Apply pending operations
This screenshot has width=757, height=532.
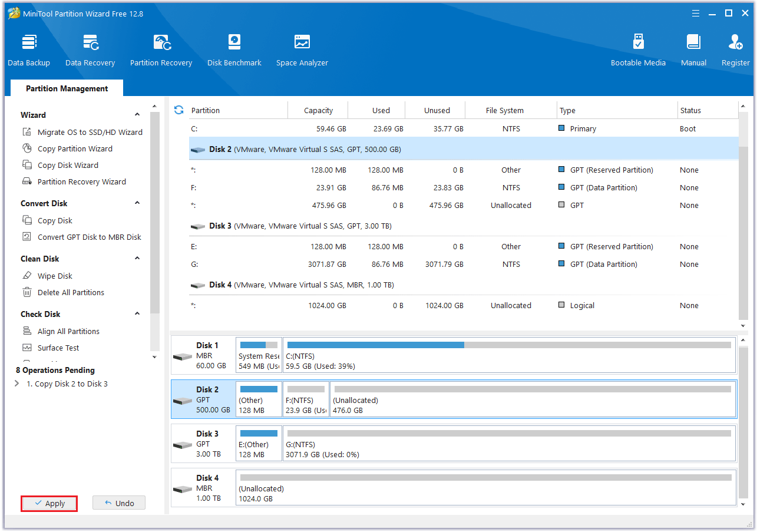49,504
